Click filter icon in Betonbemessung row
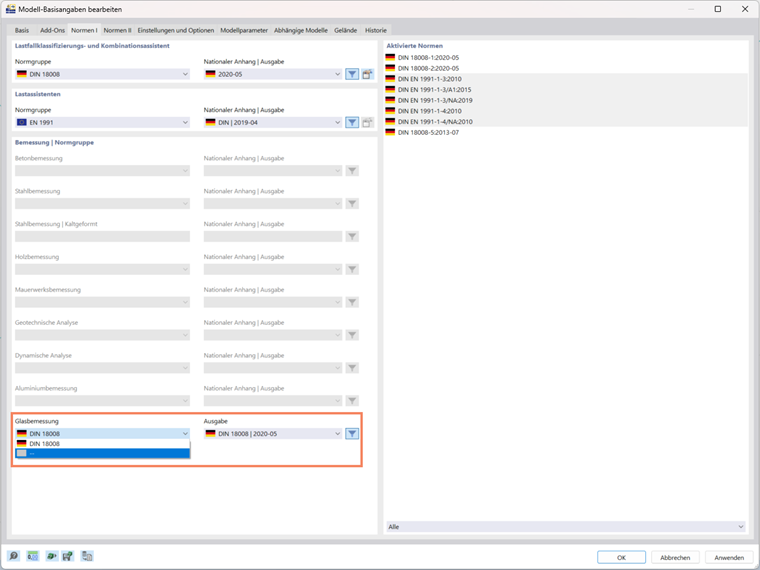 (x=352, y=171)
